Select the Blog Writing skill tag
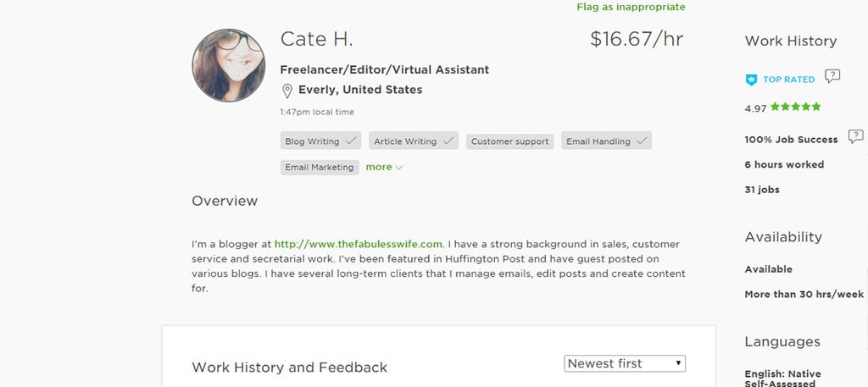This screenshot has height=387, width=868. [x=312, y=141]
